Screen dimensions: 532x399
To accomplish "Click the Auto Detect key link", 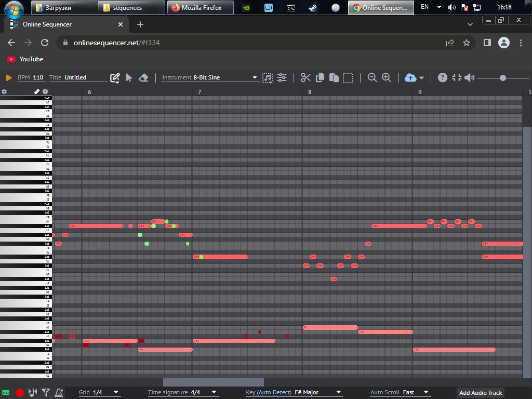I will 274,393.
